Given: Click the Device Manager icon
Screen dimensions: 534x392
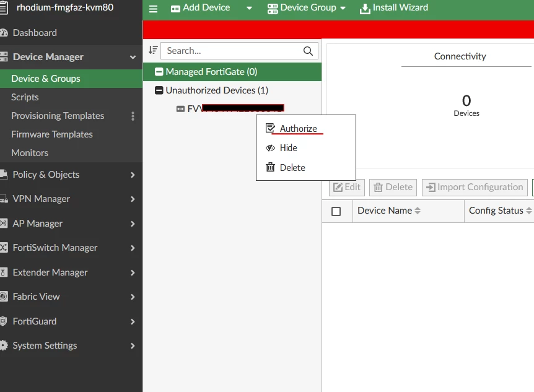Looking at the screenshot, I should 4,56.
